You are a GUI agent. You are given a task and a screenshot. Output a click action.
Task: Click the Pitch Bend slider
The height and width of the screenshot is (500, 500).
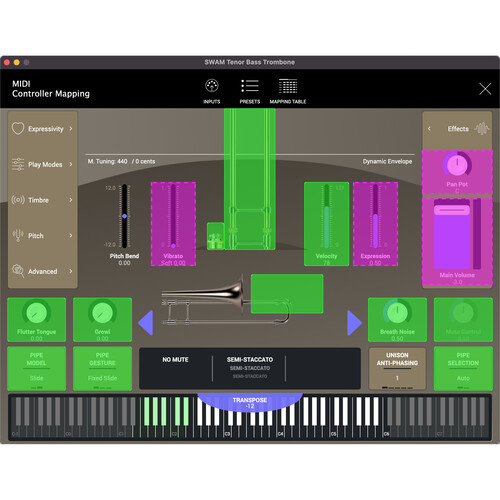click(124, 216)
